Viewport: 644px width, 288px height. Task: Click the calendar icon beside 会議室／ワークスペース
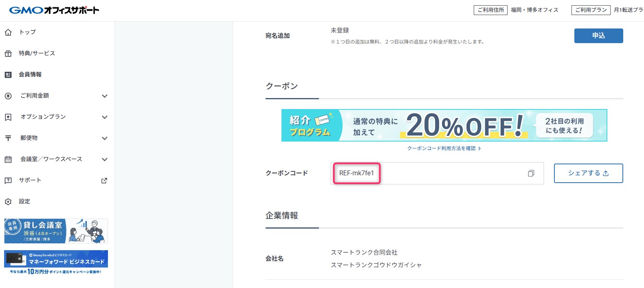point(8,159)
